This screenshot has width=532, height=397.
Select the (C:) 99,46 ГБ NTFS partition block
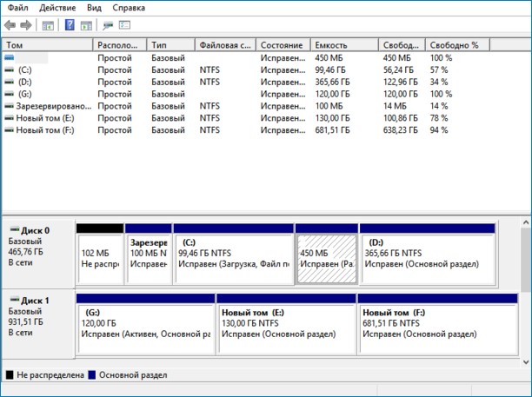point(233,257)
